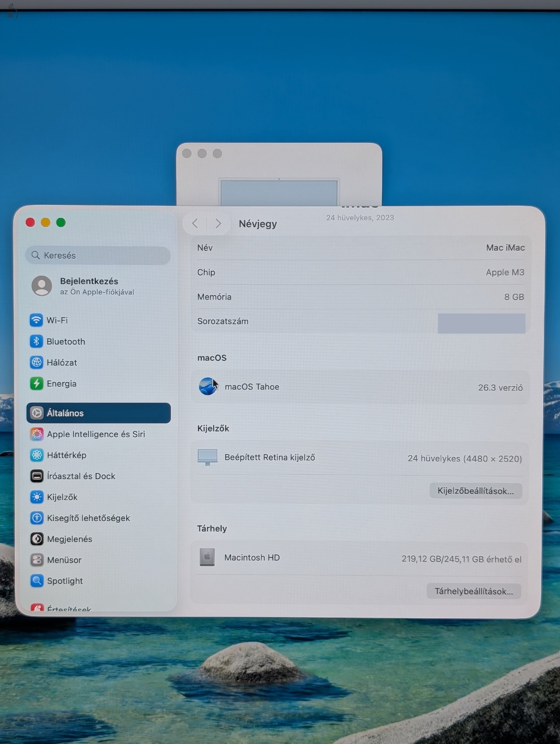560x744 pixels.
Task: Click the "macOS Tahoe" name text
Action: pyautogui.click(x=252, y=387)
